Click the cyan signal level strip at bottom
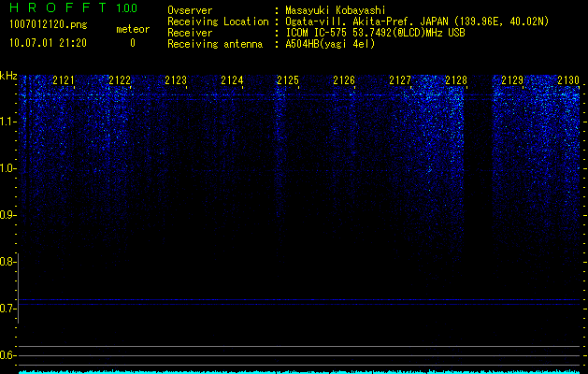 tap(299, 372)
